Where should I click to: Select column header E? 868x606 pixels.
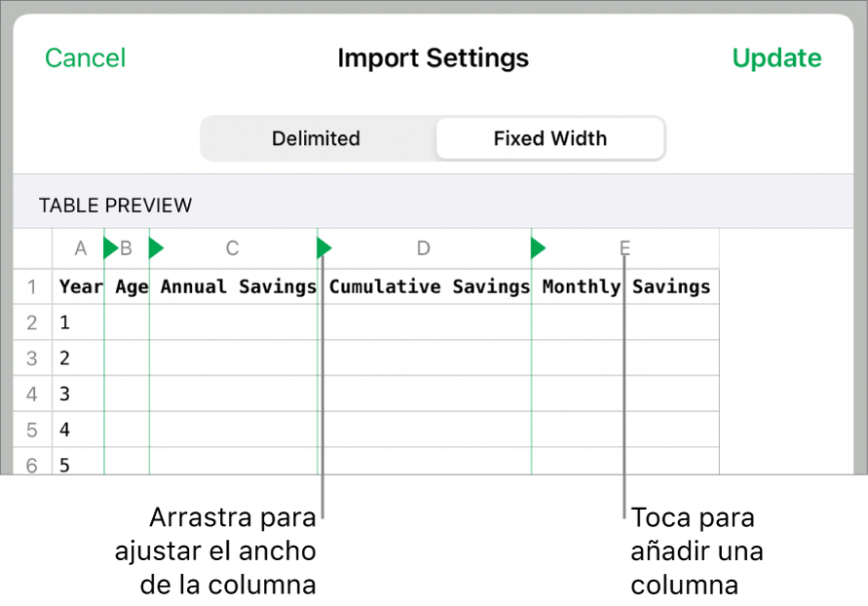pyautogui.click(x=623, y=248)
